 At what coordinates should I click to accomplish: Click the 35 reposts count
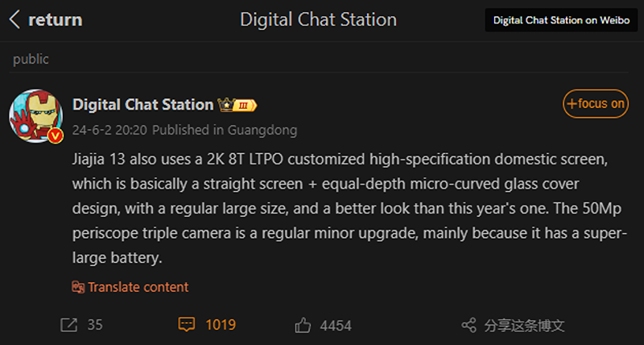click(x=95, y=325)
